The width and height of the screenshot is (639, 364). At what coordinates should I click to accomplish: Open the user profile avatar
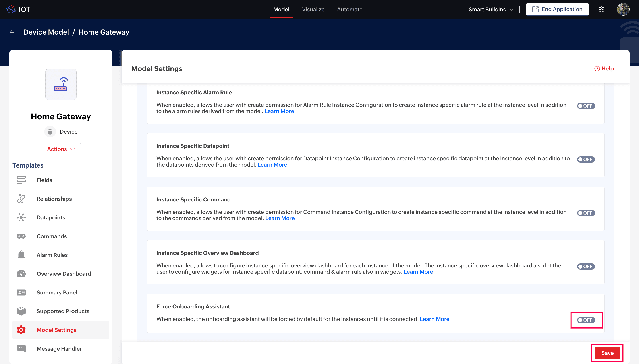623,10
